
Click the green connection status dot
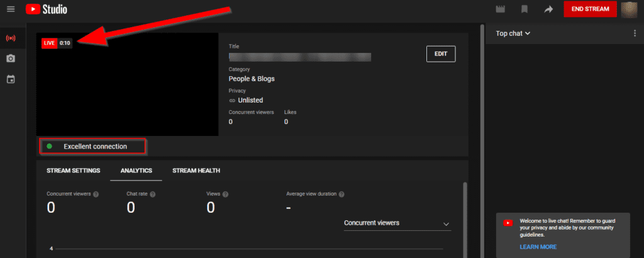[49, 146]
